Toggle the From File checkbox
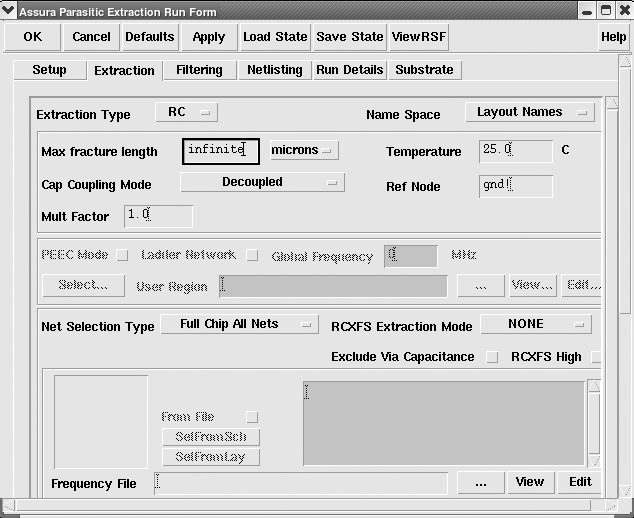This screenshot has width=634, height=518. point(252,417)
